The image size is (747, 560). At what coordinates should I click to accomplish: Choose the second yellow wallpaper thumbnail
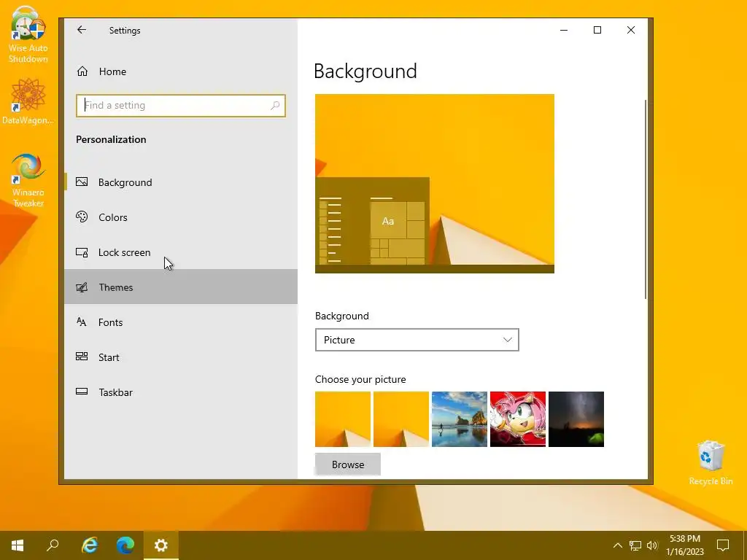[401, 419]
